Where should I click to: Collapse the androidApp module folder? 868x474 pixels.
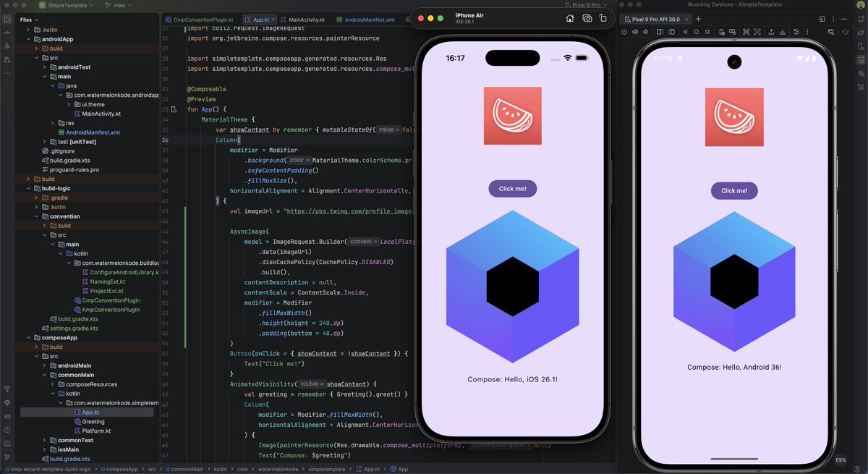[x=27, y=39]
